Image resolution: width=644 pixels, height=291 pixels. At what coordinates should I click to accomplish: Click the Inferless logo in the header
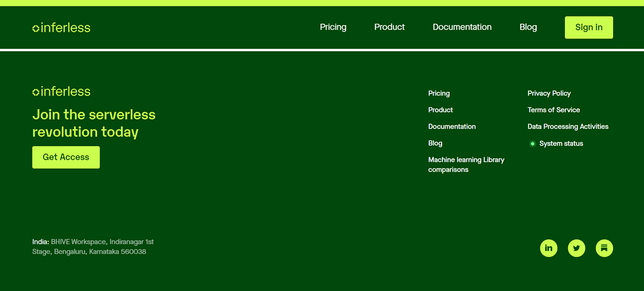pyautogui.click(x=61, y=28)
